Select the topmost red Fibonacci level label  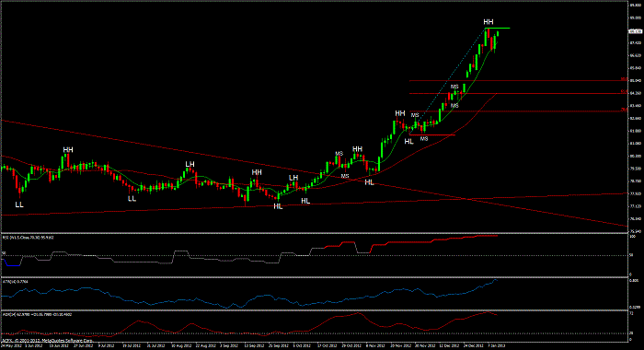624,79
